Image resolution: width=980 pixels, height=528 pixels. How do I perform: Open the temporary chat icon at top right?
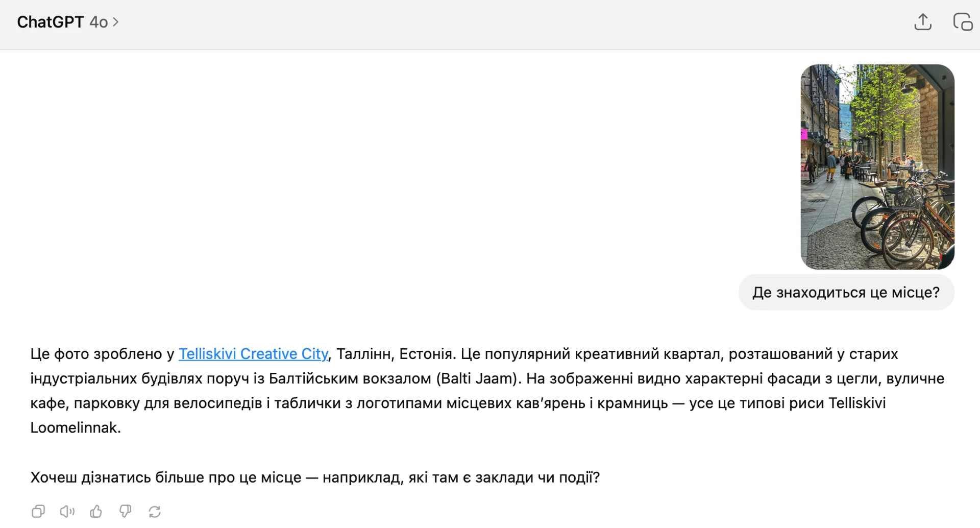tap(963, 22)
